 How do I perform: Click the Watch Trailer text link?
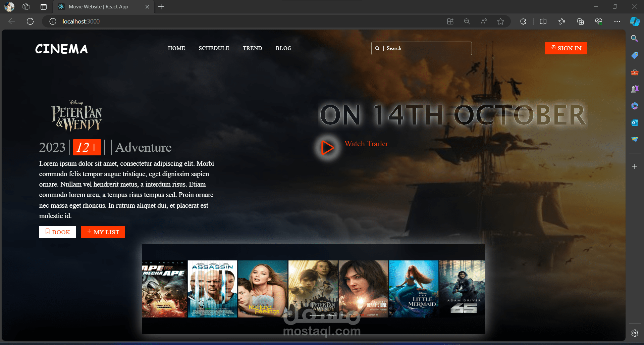tap(366, 144)
